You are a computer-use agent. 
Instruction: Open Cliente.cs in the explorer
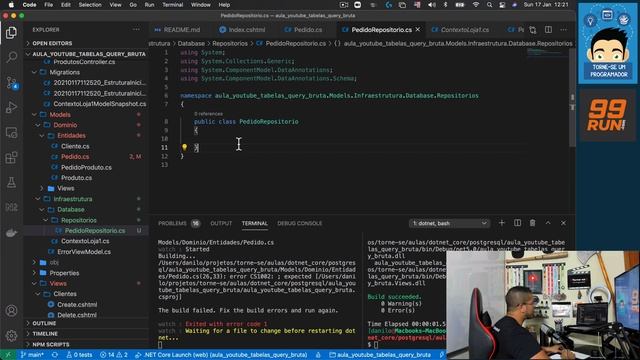[x=75, y=146]
